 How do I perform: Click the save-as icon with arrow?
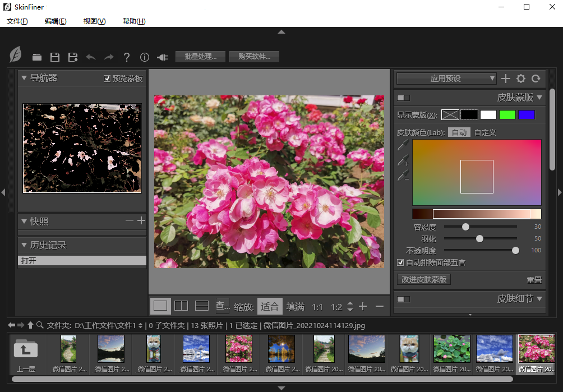tap(73, 57)
